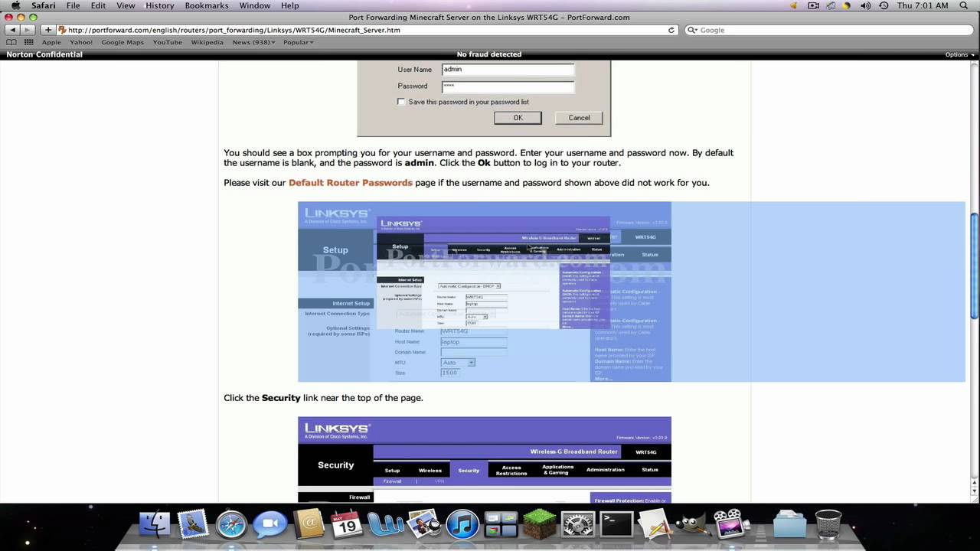
Task: Open the Safari menu
Action: [x=43, y=5]
